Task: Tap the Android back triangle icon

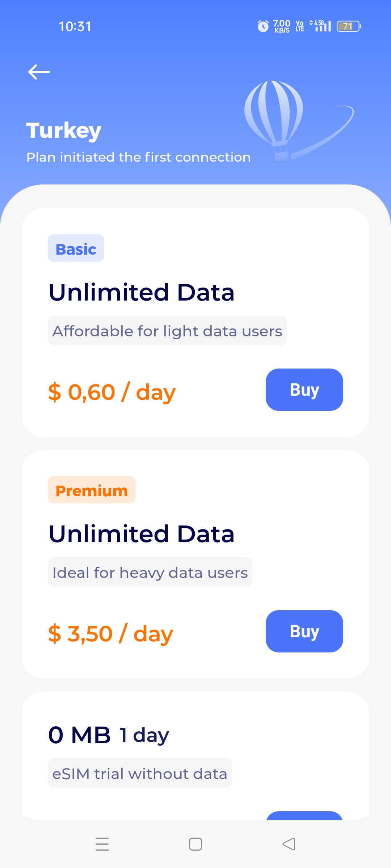Action: (289, 844)
